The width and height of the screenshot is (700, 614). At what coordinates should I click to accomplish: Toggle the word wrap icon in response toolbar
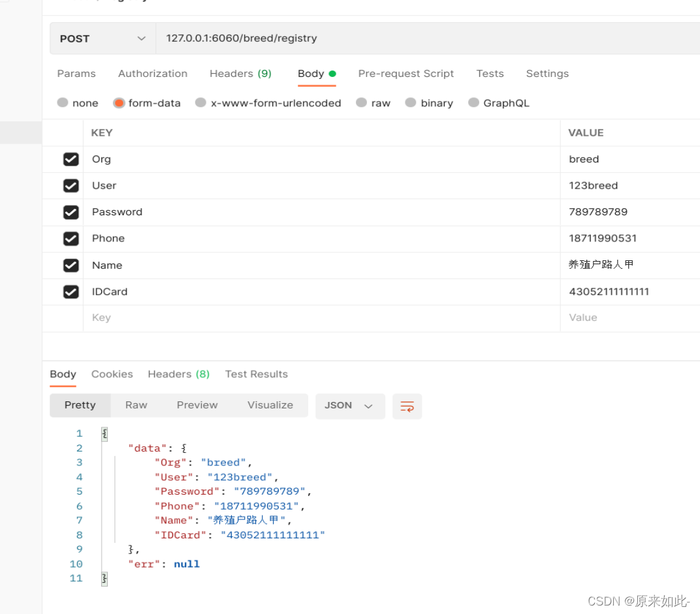pyautogui.click(x=407, y=406)
